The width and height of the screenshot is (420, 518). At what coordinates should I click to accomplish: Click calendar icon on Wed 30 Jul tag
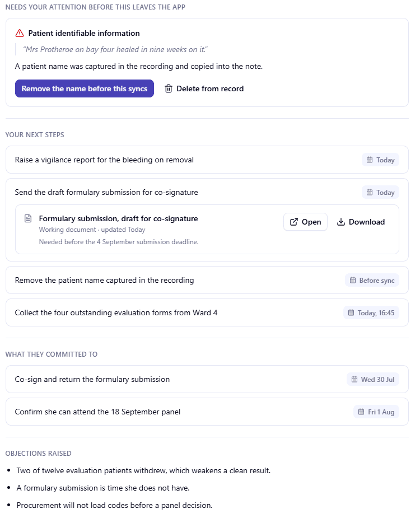(354, 379)
